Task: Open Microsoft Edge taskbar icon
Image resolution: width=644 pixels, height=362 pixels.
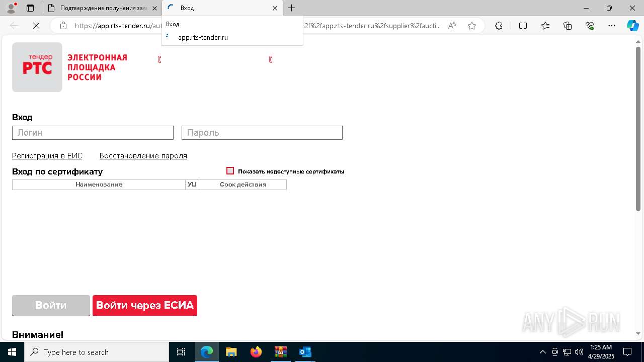Action: pos(207,352)
